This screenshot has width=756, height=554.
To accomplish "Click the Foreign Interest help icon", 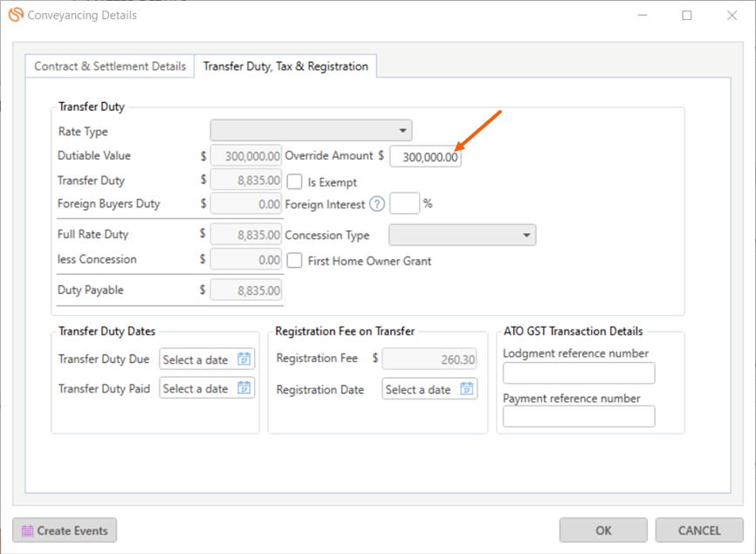I will pyautogui.click(x=377, y=204).
